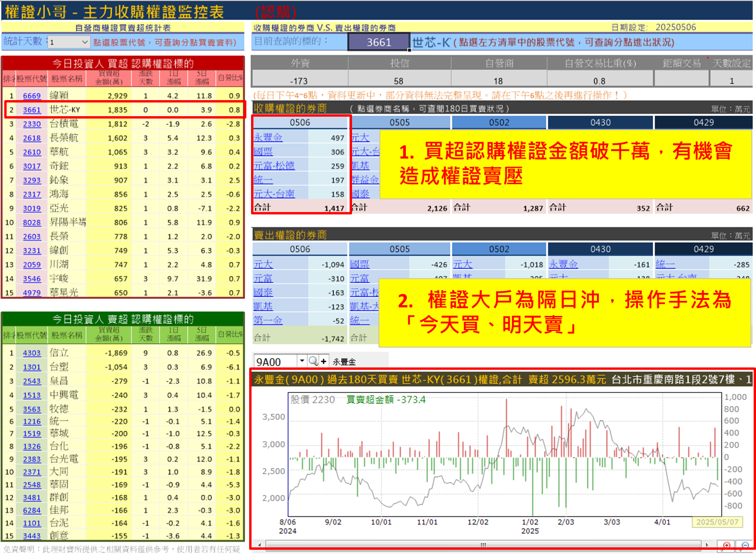Viewport: 756px width, 554px height.
Task: Open stock code 2330 台積電
Action: click(x=32, y=124)
